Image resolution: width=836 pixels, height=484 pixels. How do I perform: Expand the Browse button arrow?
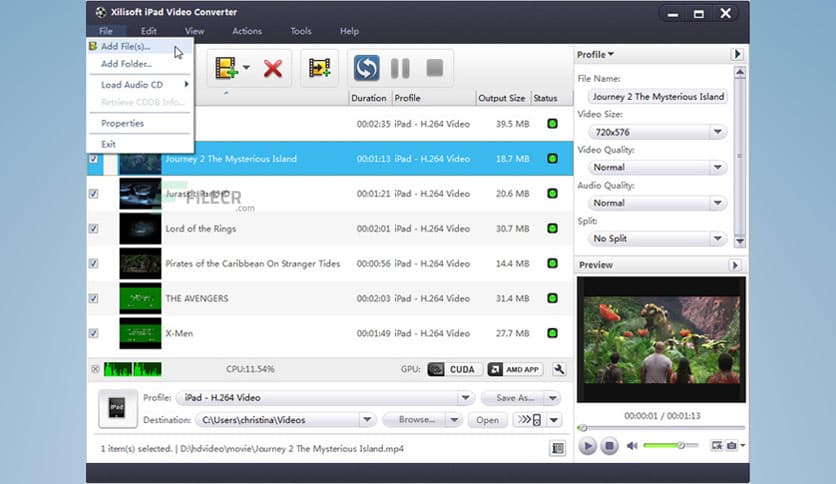tap(454, 420)
